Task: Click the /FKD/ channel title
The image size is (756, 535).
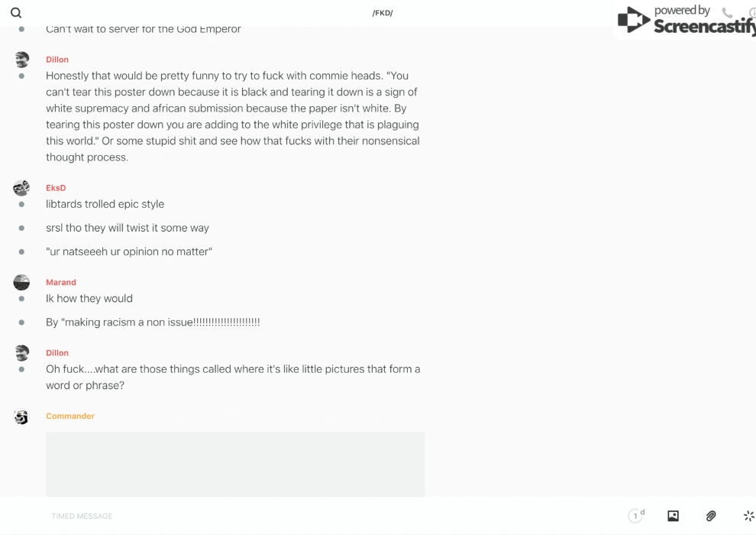Action: pos(383,13)
